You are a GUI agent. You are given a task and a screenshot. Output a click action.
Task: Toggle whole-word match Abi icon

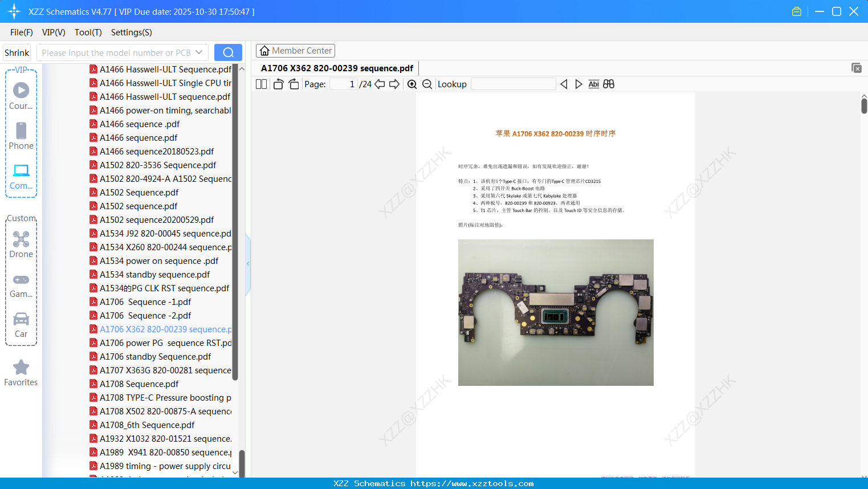[x=593, y=84]
